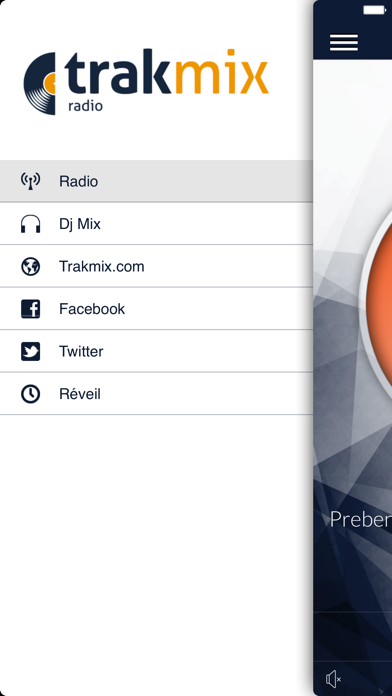Toggle the muted speaker icon

[x=333, y=679]
